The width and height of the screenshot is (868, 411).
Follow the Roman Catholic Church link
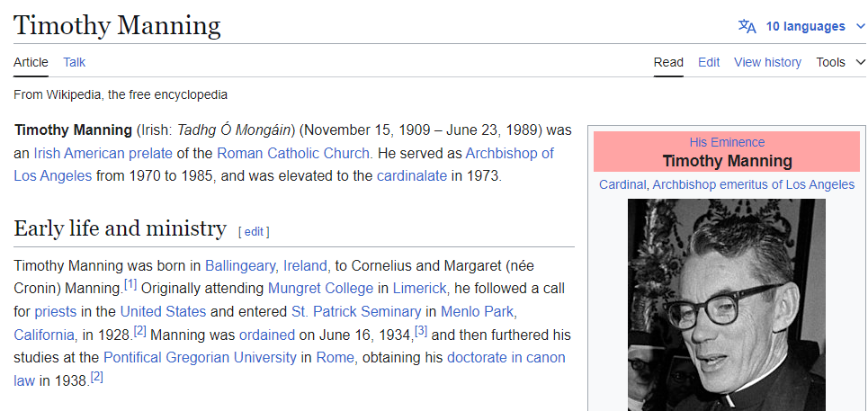[293, 153]
